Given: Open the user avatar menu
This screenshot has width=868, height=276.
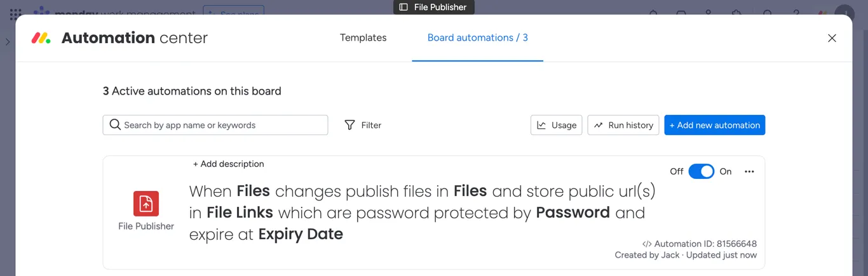Looking at the screenshot, I should coord(844,13).
